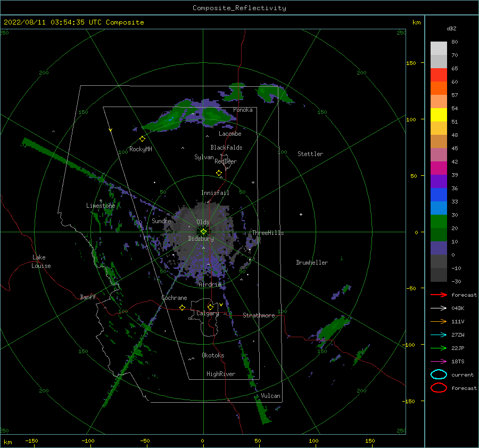Click the RedDeer city label

pyautogui.click(x=226, y=161)
